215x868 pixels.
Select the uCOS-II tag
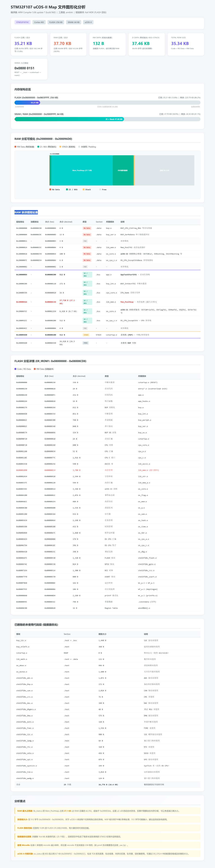coord(88,22)
